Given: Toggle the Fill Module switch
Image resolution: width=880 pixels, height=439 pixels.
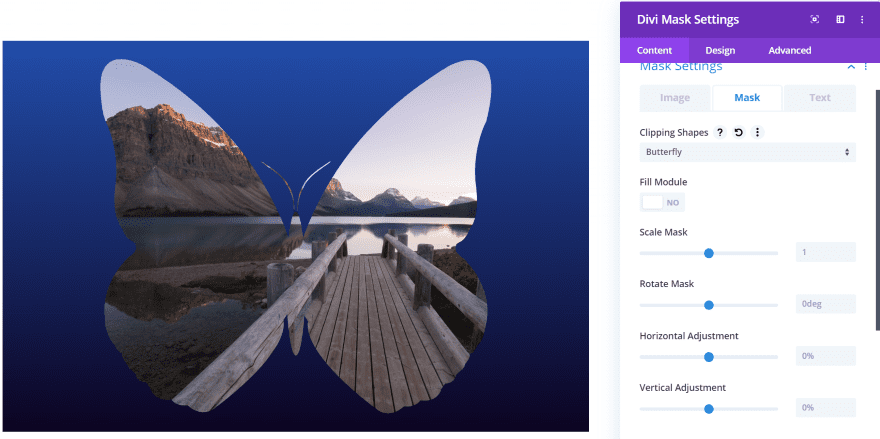Looking at the screenshot, I should tap(662, 203).
